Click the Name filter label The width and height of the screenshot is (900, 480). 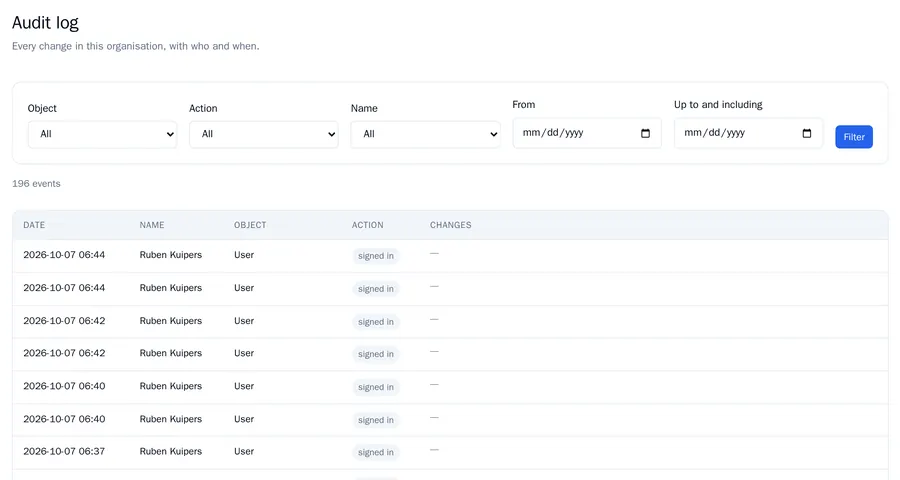(364, 109)
